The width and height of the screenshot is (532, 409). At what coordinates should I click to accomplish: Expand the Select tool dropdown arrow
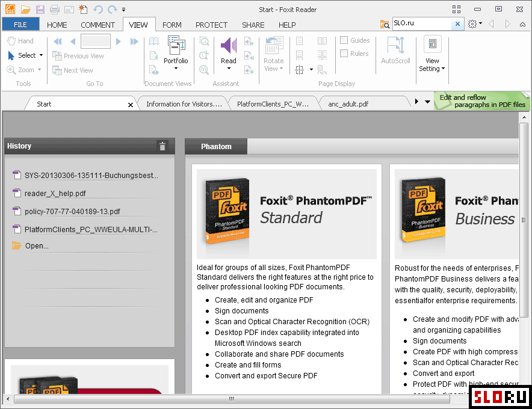[42, 55]
